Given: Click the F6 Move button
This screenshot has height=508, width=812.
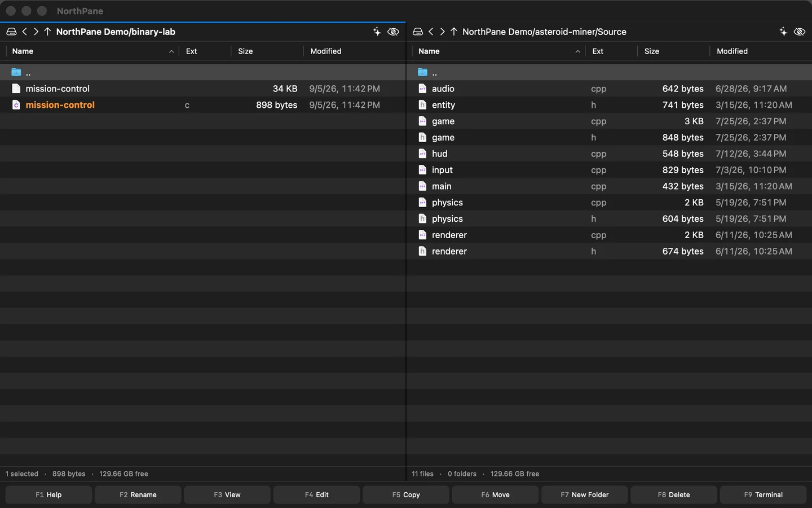Looking at the screenshot, I should click(x=495, y=494).
